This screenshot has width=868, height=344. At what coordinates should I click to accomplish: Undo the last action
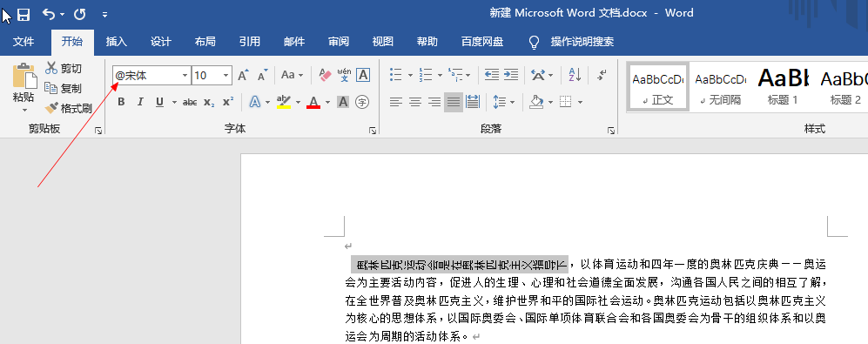[50, 14]
